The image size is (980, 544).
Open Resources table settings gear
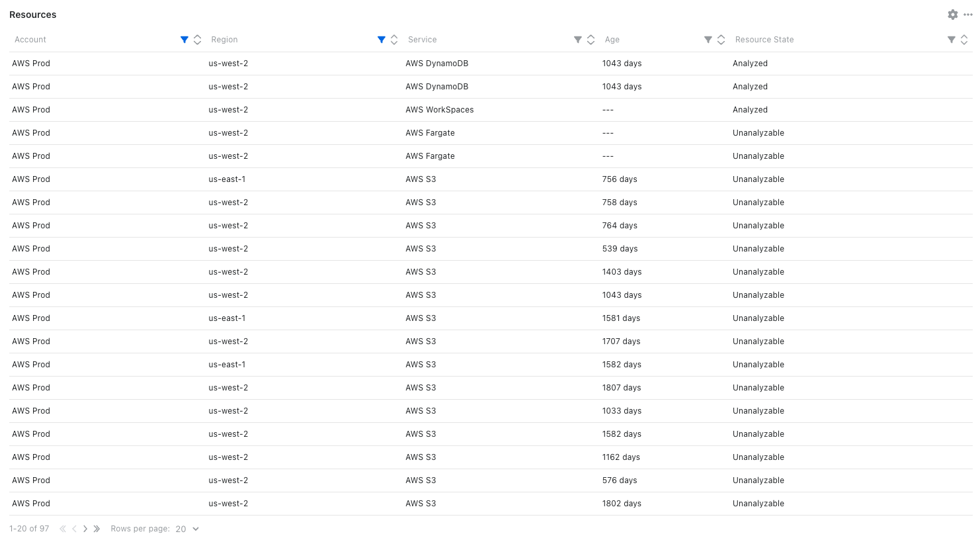953,15
